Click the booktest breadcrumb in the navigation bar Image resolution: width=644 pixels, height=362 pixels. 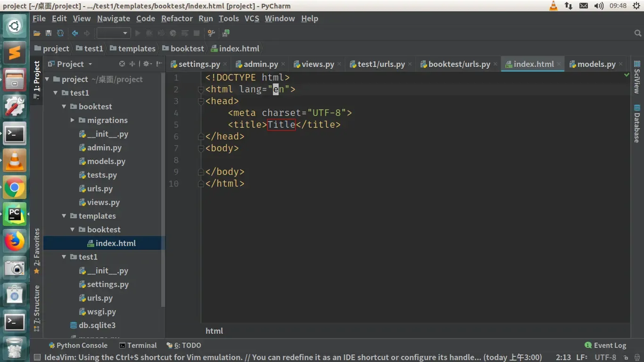[183, 49]
